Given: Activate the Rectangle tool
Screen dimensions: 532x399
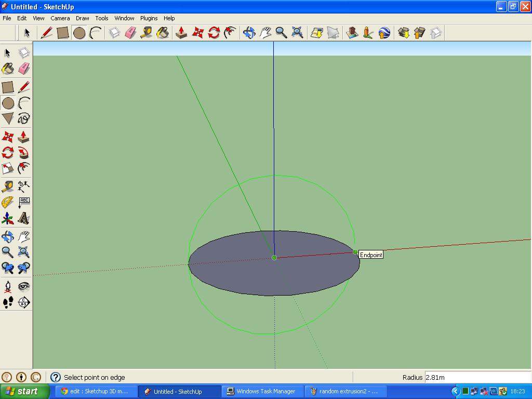Looking at the screenshot, I should click(x=64, y=32).
